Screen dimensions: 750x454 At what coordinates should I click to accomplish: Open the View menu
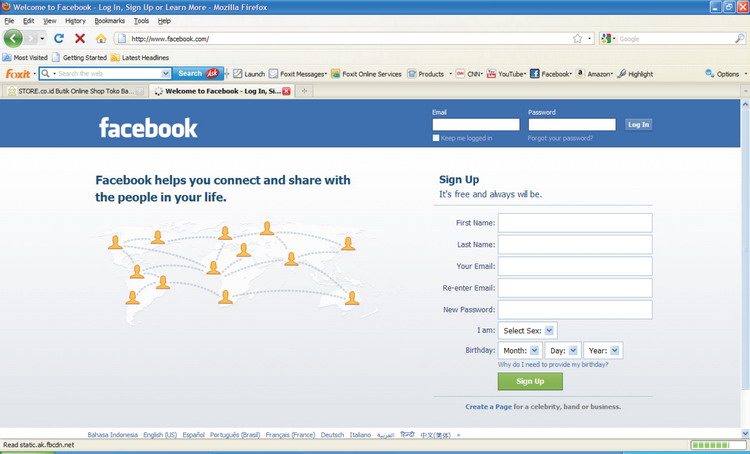click(49, 21)
